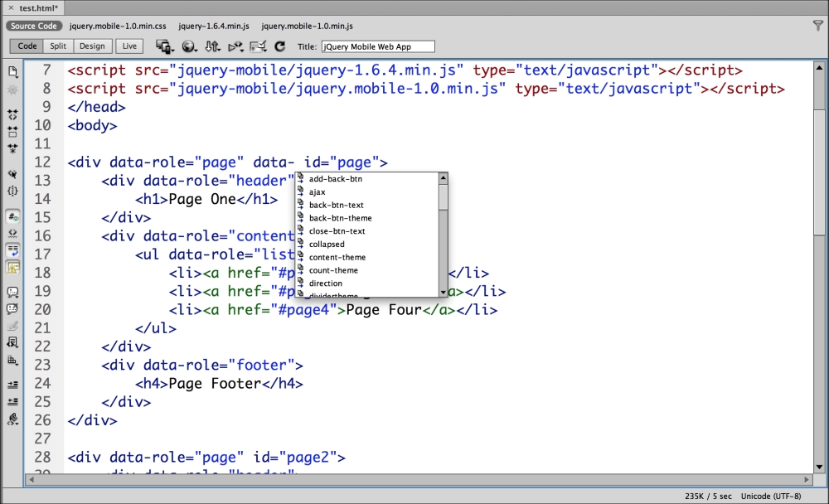Click the Show Code Navigator icon
Image resolution: width=829 pixels, height=504 pixels.
[x=12, y=90]
